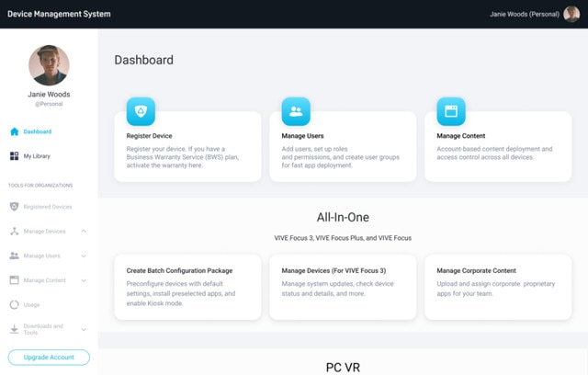The image size is (588, 375).
Task: Click the @Personal label in sidebar
Action: pos(49,104)
